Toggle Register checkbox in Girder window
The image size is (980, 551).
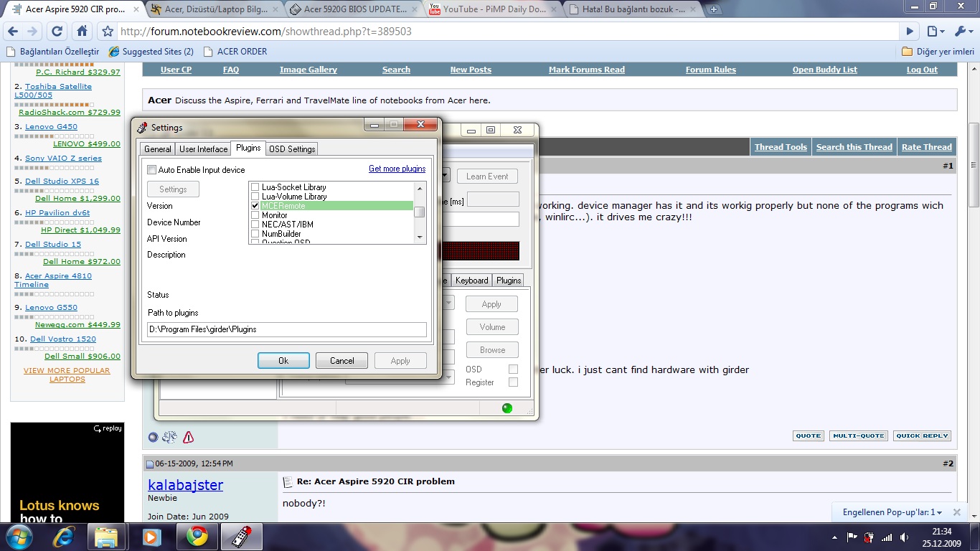tap(513, 382)
